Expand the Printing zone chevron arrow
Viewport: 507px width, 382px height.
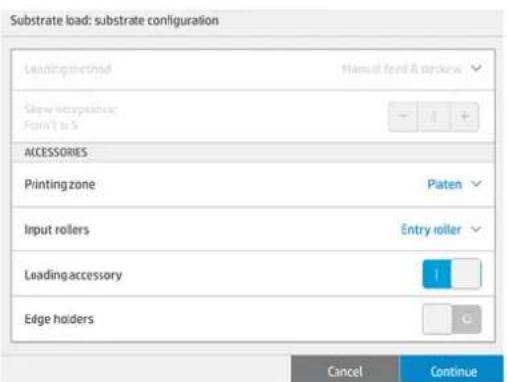tap(476, 184)
